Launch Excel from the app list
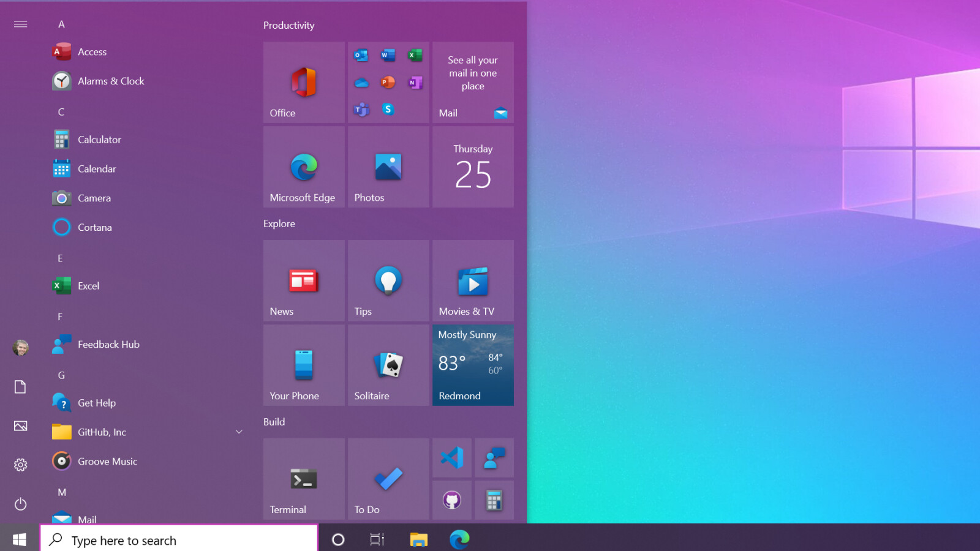This screenshot has width=980, height=551. [147, 286]
